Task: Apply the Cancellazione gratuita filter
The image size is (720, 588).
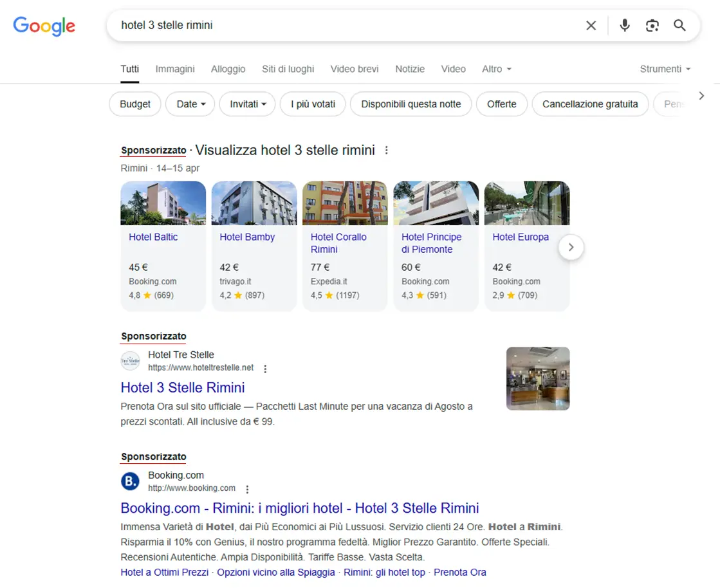Action: 590,104
